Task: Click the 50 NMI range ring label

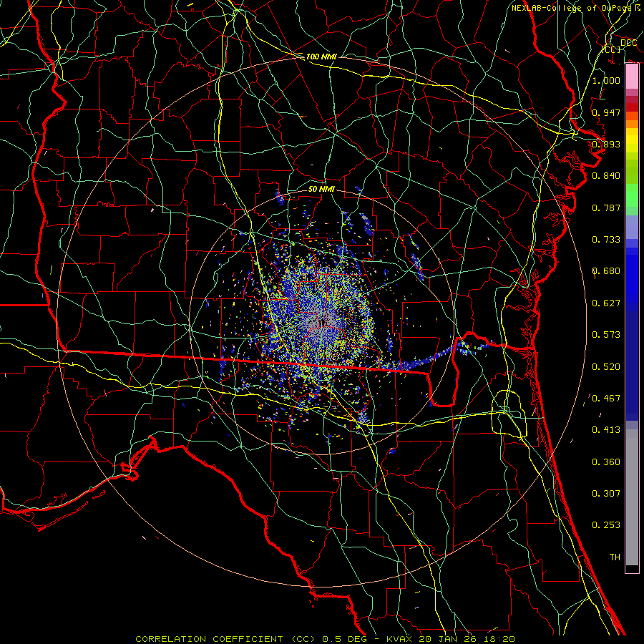Action: (321, 189)
